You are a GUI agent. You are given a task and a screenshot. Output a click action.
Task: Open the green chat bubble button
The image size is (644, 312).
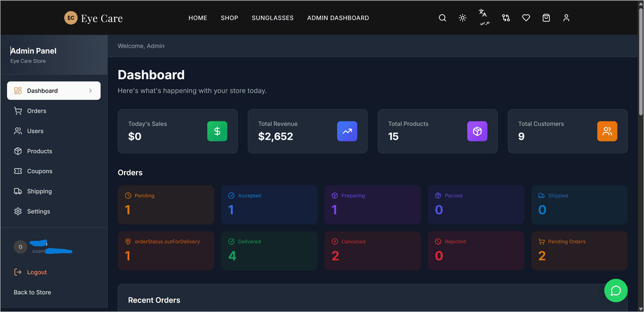point(616,291)
